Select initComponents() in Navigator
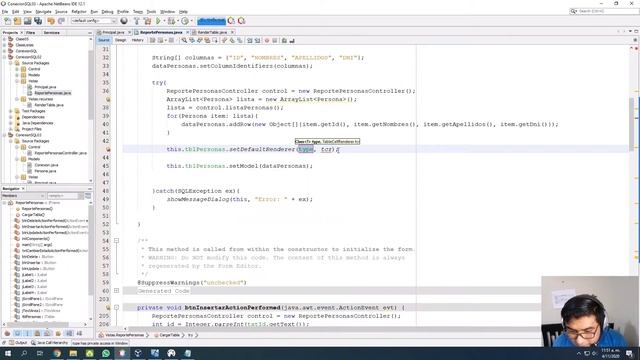The image size is (640, 360). tap(36, 238)
